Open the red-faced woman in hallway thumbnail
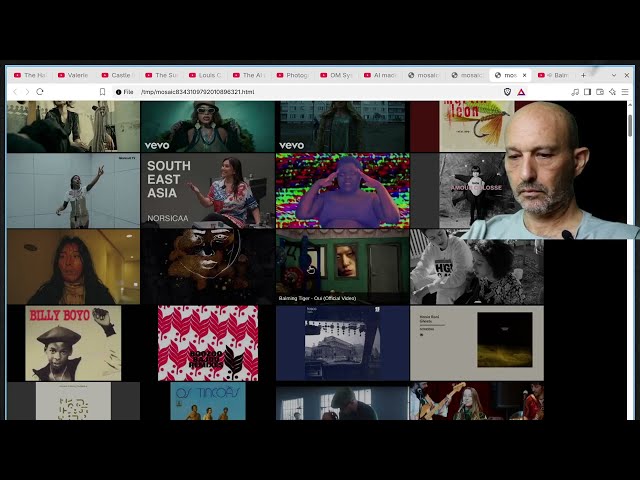The width and height of the screenshot is (640, 480). pos(73,267)
